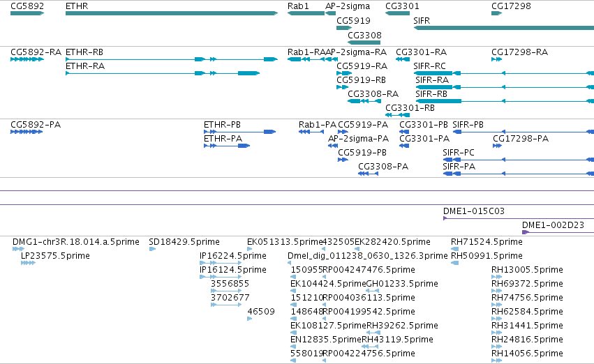Click the CG5919-PA protein label
Viewport: 594px width, 364px height.
[363, 125]
